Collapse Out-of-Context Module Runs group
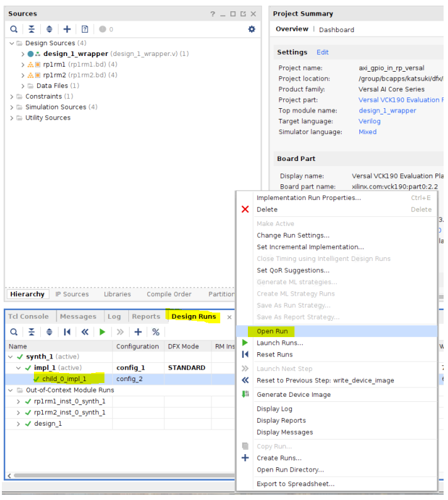Image resolution: width=448 pixels, height=500 pixels. click(x=11, y=391)
